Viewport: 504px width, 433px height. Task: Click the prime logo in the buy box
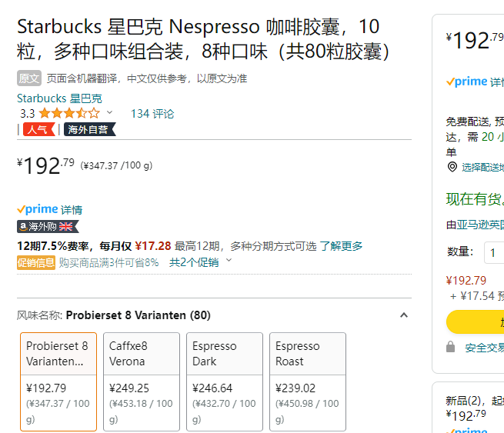point(467,82)
